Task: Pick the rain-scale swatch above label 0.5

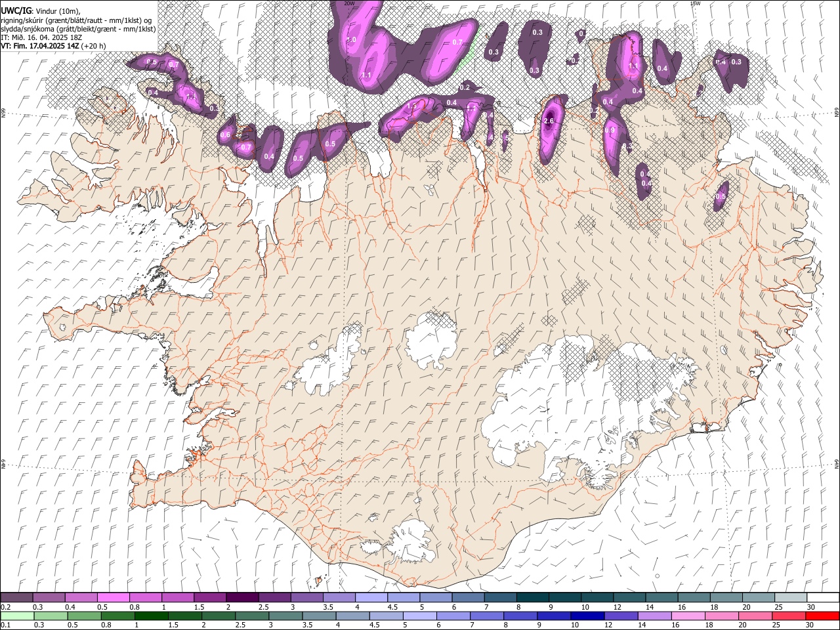Action: [85, 616]
